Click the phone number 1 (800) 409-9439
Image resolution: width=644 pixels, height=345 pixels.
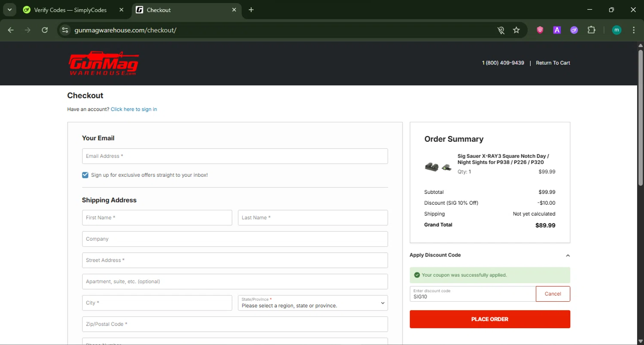click(503, 63)
